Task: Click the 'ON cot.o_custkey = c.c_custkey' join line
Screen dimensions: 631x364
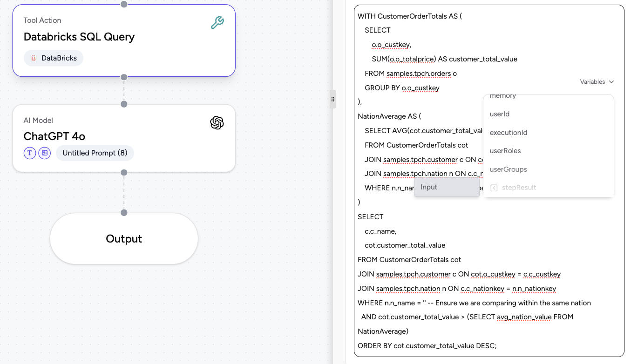Action: click(459, 274)
